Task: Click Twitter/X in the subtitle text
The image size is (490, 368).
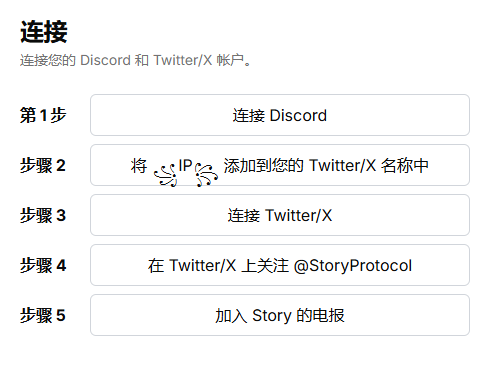Action: [x=183, y=60]
